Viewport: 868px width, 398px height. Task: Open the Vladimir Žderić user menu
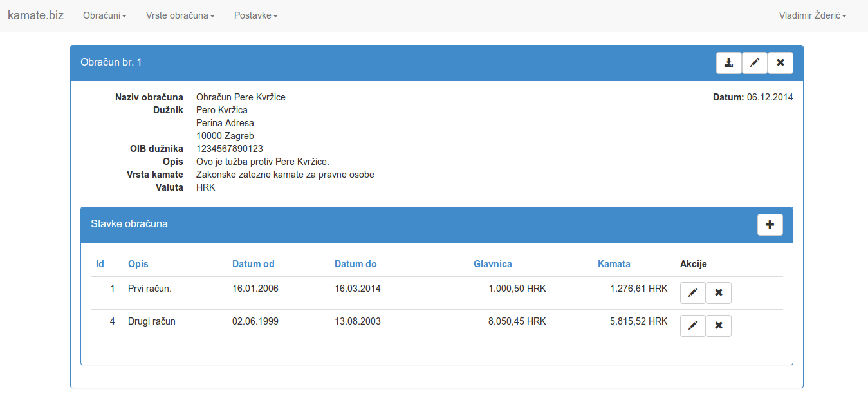pos(813,15)
